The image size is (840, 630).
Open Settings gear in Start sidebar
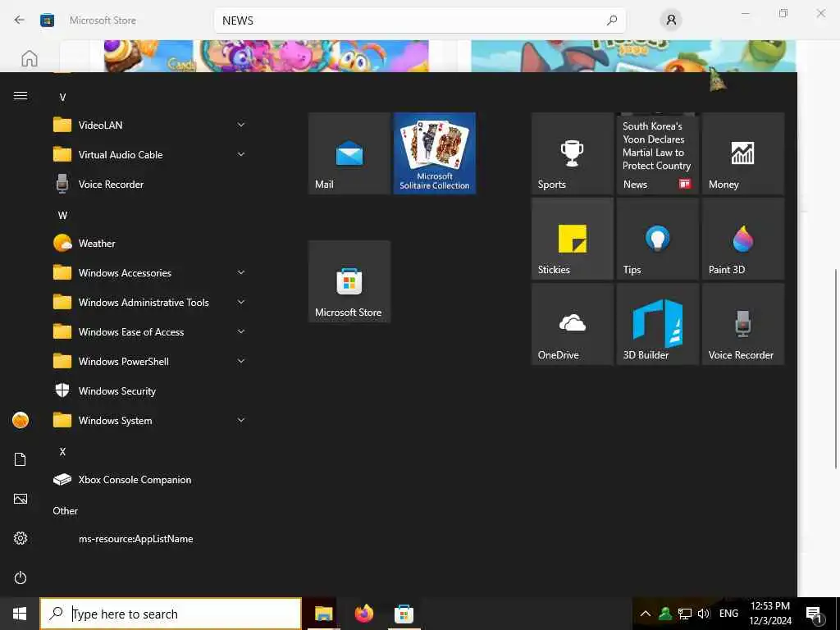21,538
